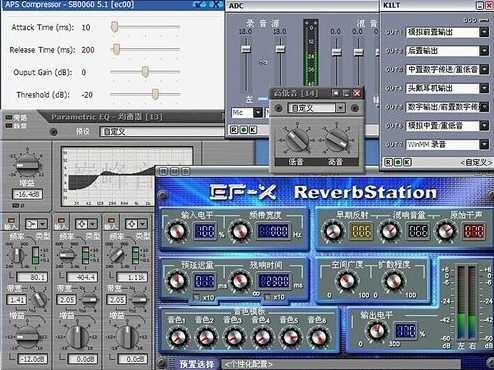The image size is (494, 370).
Task: Click the Ouput Gain (dB) slider handle
Action: pyautogui.click(x=145, y=72)
